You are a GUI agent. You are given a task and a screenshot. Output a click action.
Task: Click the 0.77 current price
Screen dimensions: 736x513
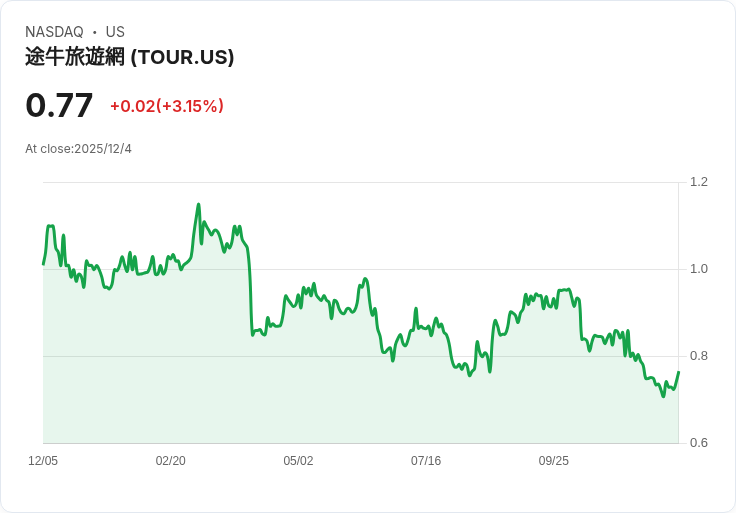(x=59, y=105)
